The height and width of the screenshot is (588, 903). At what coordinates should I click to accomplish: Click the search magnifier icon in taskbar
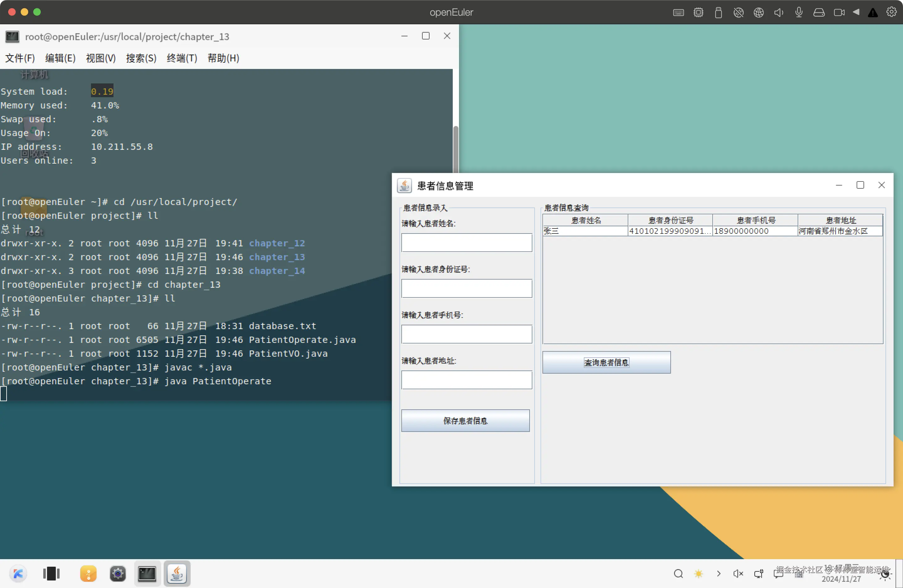(679, 574)
